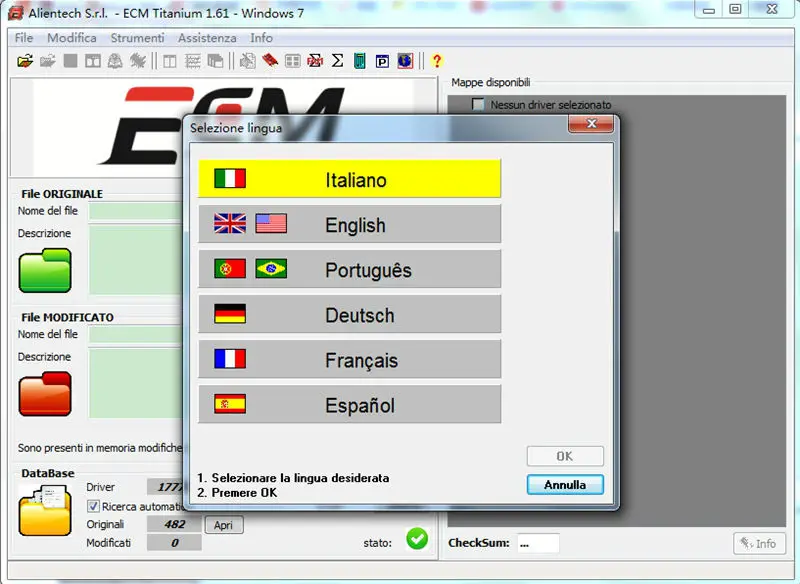This screenshot has height=584, width=800.
Task: Click the Brazil flag icon
Action: [x=271, y=269]
